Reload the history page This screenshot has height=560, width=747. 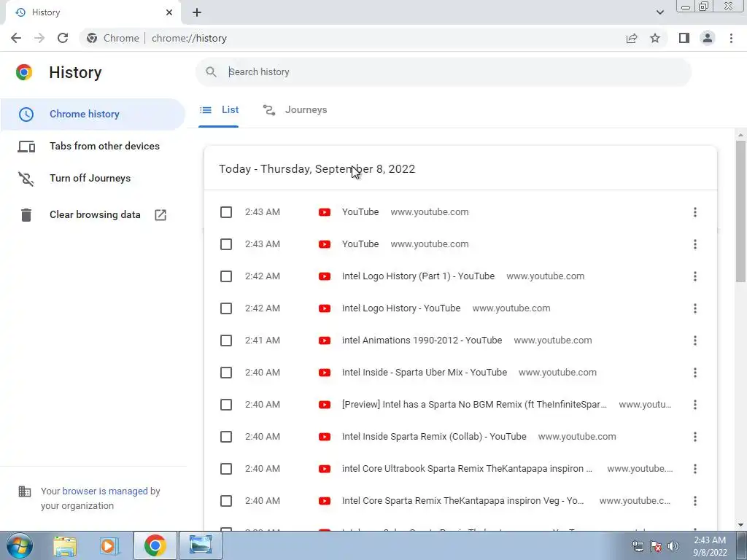(x=63, y=38)
